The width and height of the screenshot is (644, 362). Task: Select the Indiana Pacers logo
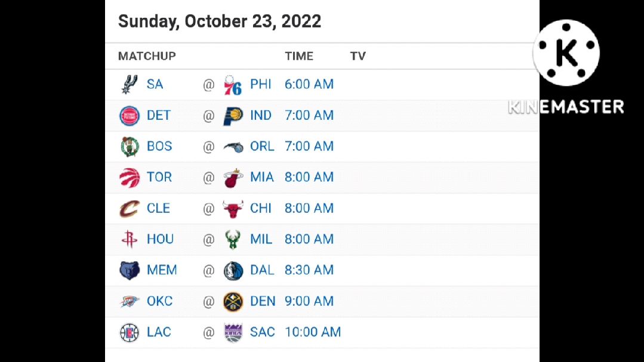pyautogui.click(x=233, y=116)
